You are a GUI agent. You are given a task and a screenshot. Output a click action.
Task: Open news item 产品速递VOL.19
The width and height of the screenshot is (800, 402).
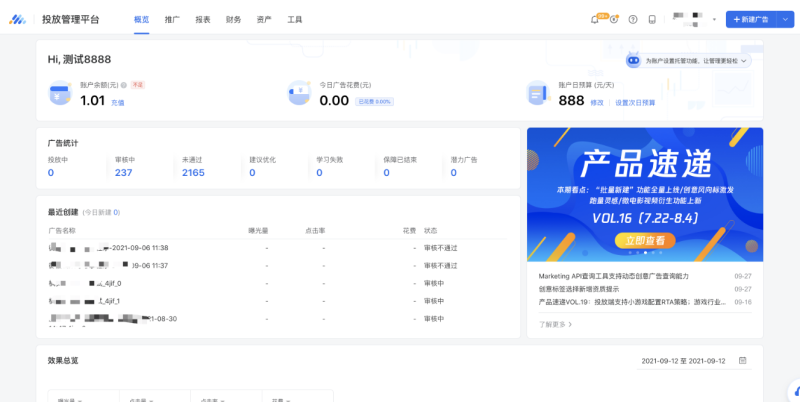click(x=632, y=302)
